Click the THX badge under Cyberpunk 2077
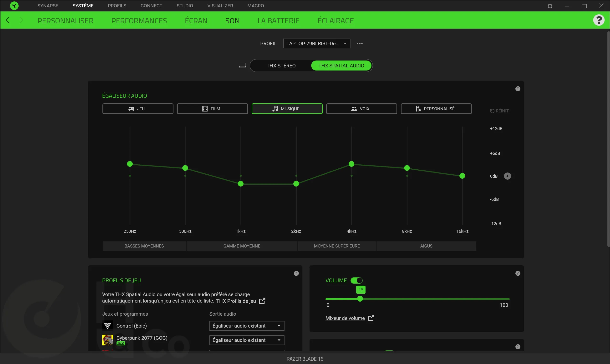Screen dimensions: 610x364 [121, 344]
